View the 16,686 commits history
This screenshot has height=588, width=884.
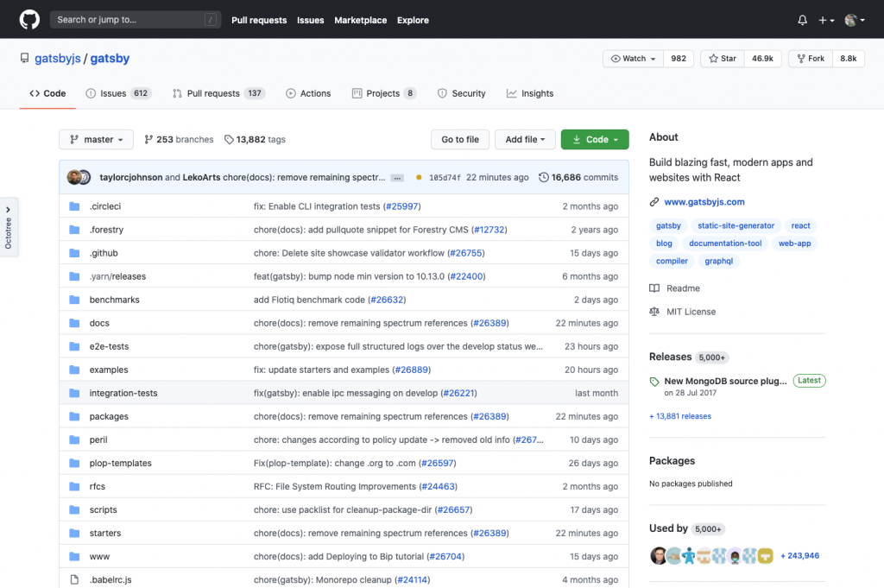[x=578, y=177]
